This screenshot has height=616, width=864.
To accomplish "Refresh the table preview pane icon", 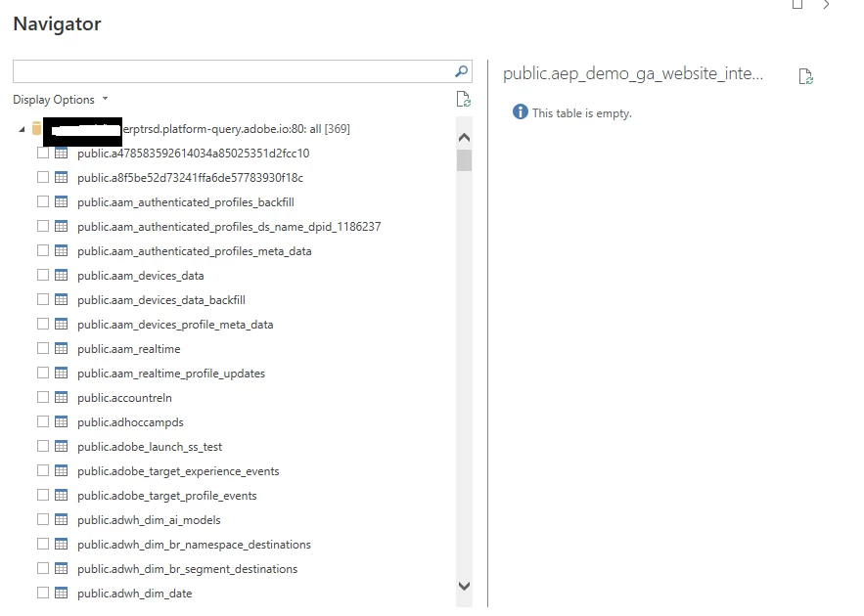I will (805, 76).
